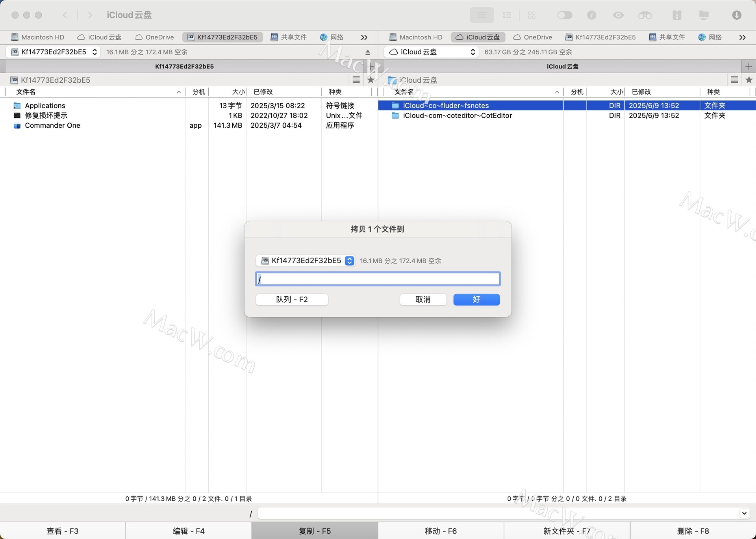The height and width of the screenshot is (539, 756).
Task: Add new tab in right panel
Action: (749, 66)
